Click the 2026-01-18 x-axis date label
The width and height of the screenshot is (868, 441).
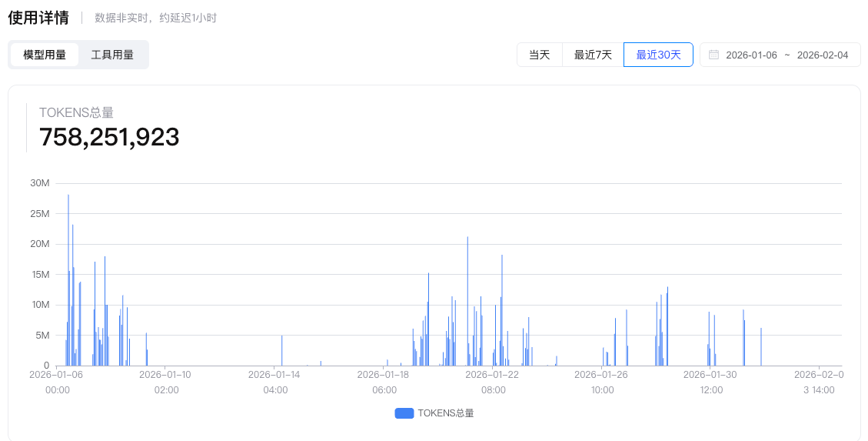[384, 375]
